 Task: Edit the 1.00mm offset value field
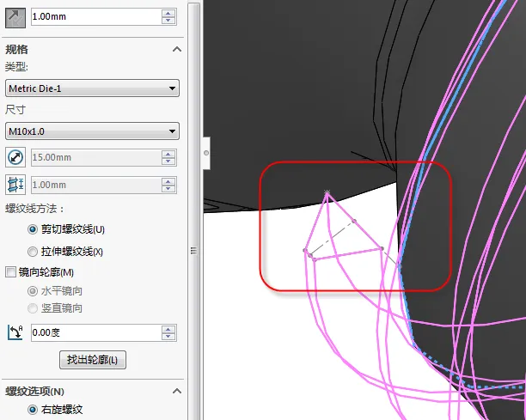pos(96,16)
